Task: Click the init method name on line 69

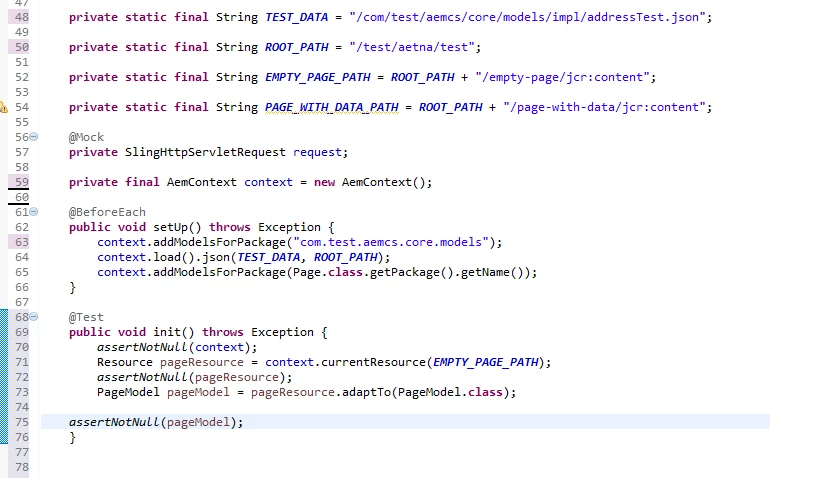Action: click(166, 332)
